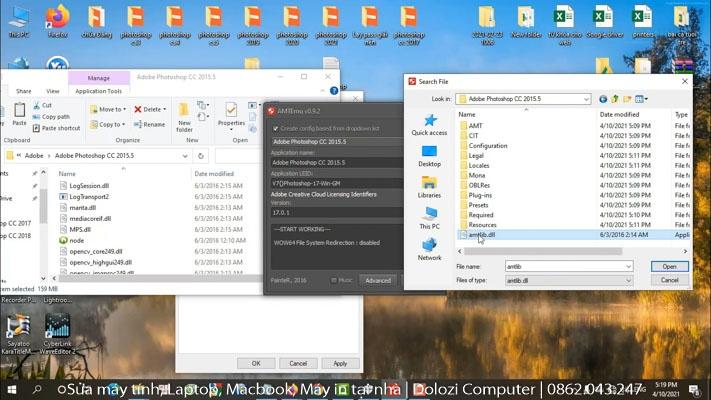Click the Cut icon in the ribbon

(41, 105)
